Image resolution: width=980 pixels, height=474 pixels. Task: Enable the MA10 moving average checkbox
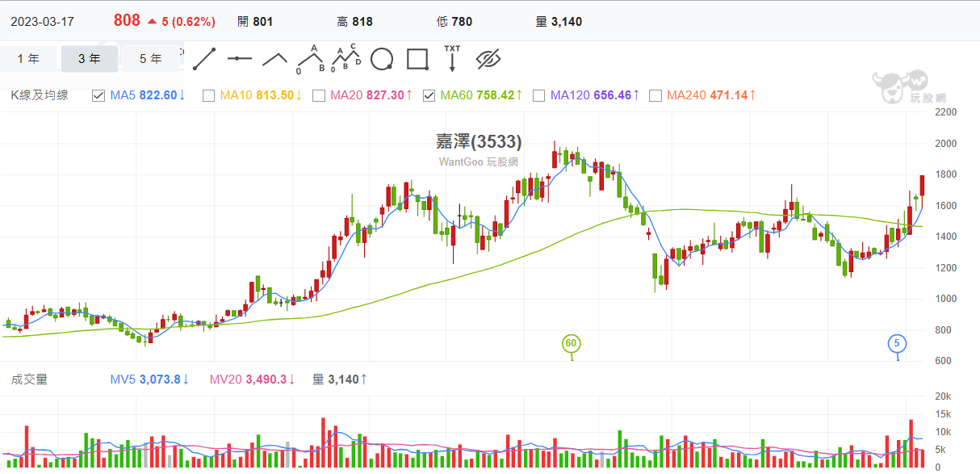click(208, 95)
